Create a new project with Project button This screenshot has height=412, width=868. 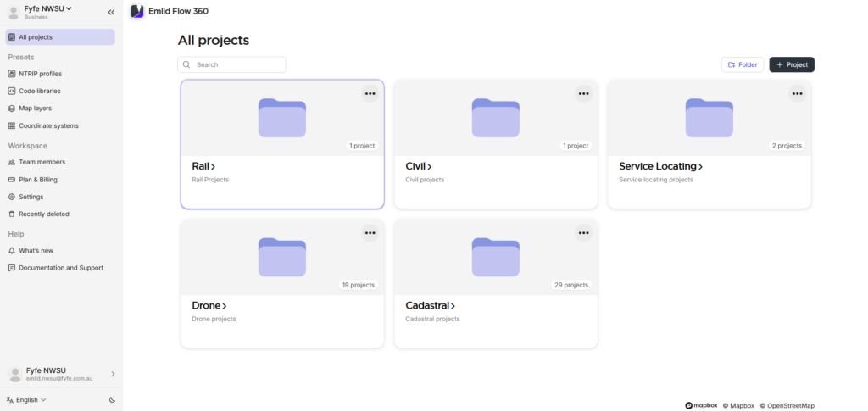point(792,64)
